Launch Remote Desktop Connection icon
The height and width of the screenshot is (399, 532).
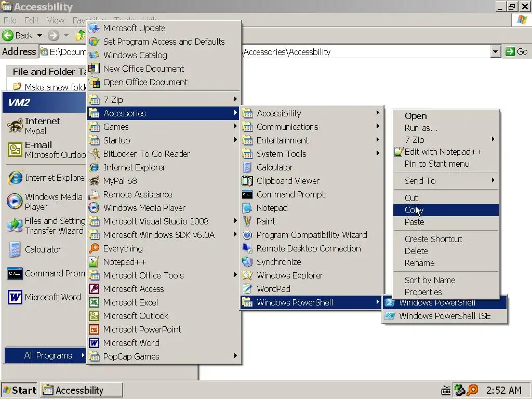(x=247, y=248)
